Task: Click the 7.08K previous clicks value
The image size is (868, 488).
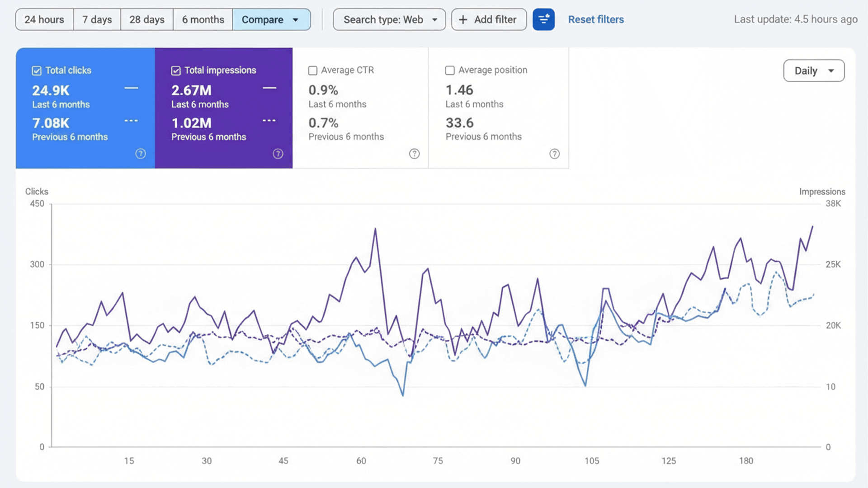Action: tap(51, 123)
